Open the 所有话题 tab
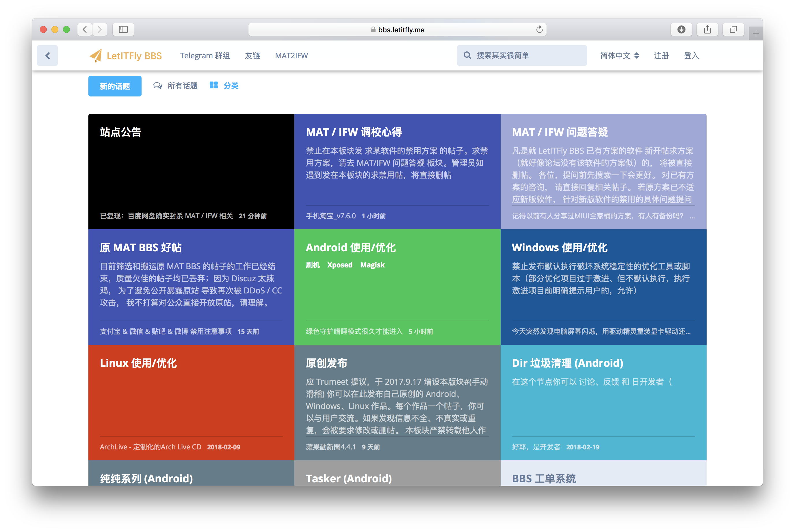This screenshot has height=532, width=795. [x=175, y=85]
